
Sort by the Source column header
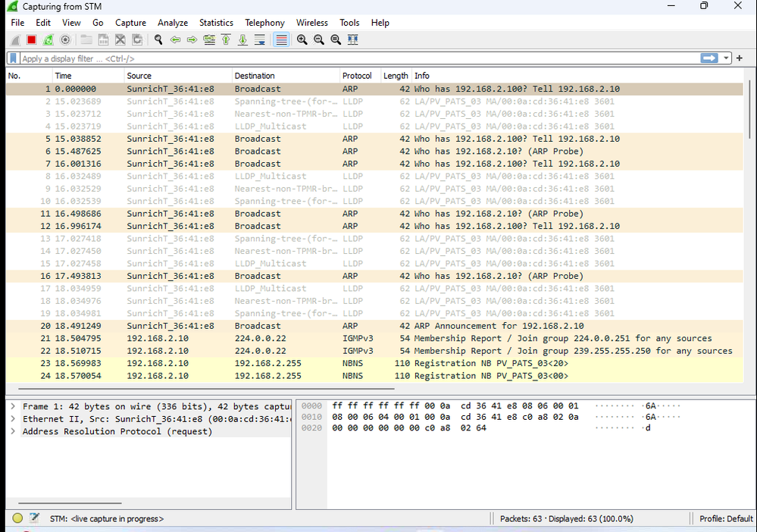[x=178, y=76]
